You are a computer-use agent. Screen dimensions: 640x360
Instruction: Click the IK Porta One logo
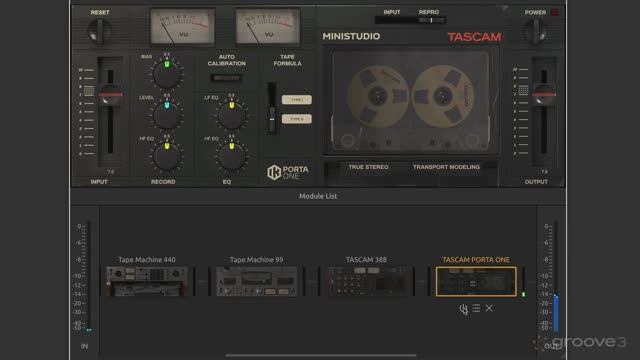pos(288,172)
